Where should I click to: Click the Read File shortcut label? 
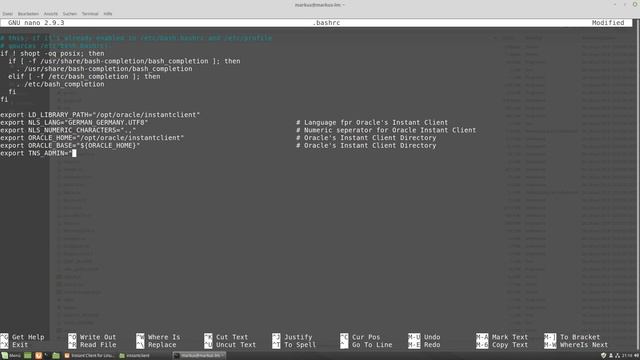tap(98, 345)
